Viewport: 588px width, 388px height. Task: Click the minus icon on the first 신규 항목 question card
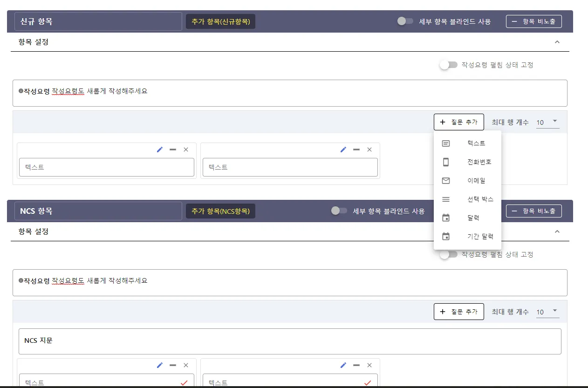(x=173, y=150)
